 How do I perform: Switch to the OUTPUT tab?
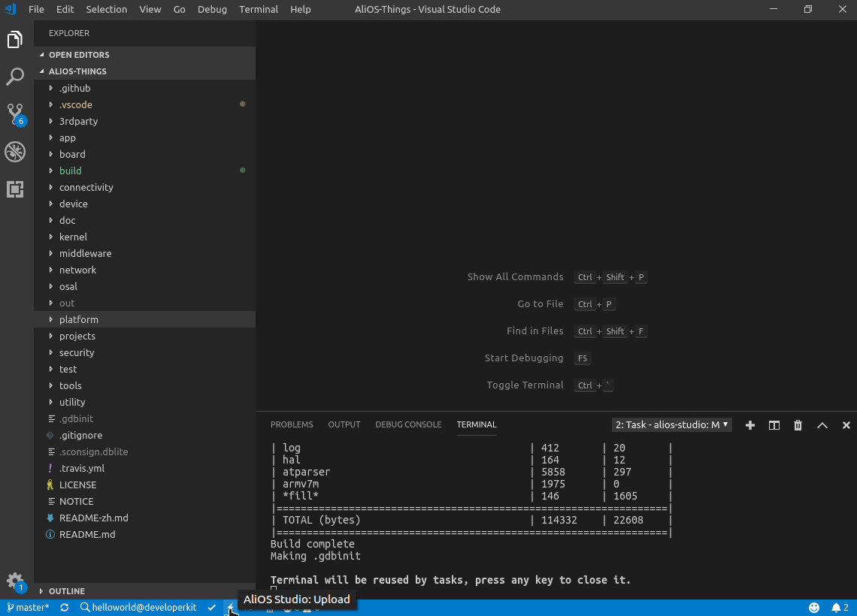point(344,424)
